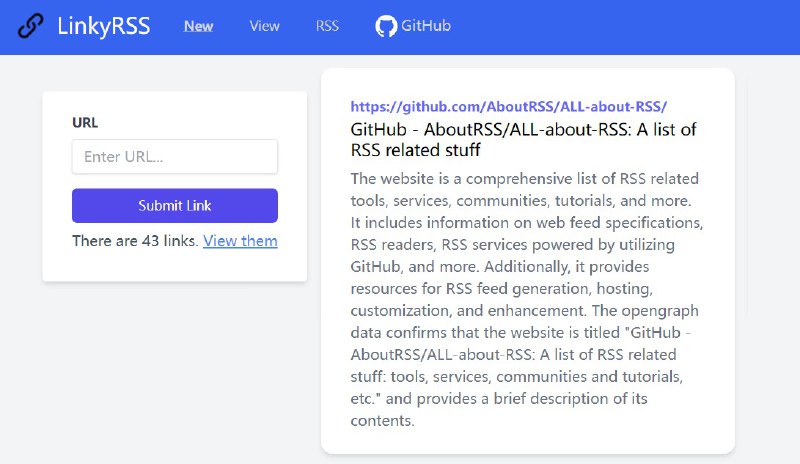Click the GitHub text label in header
Viewport: 800px width, 464px height.
coord(426,26)
